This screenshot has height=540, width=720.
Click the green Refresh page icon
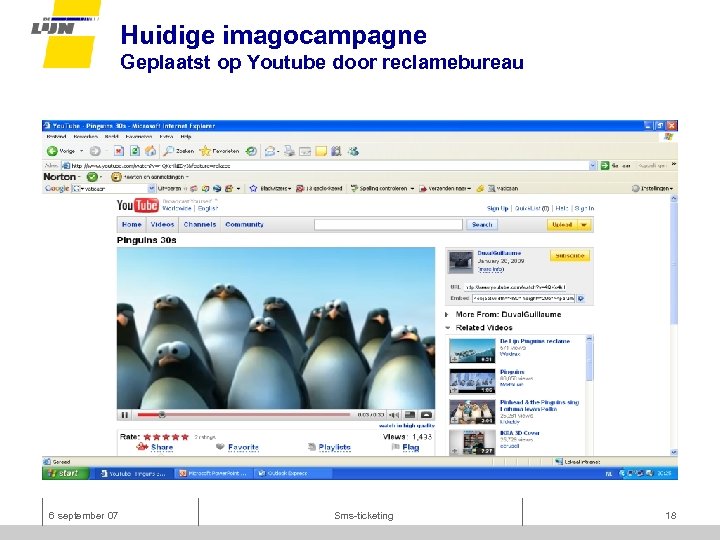pyautogui.click(x=135, y=151)
